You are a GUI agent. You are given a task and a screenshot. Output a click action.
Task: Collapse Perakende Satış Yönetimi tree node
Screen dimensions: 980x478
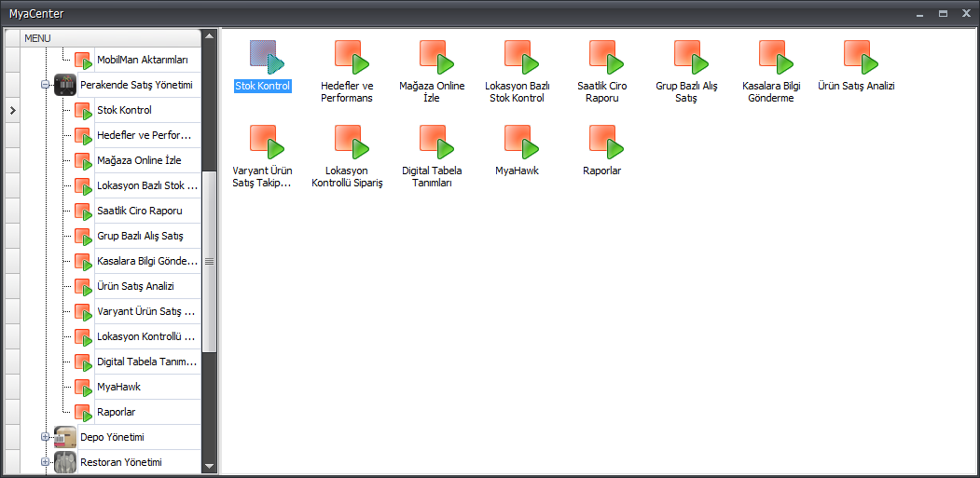click(45, 85)
